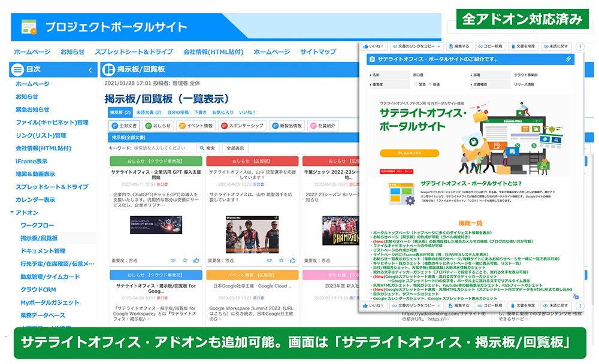Open リンク(リスト)管理 in the sidebar
Viewport: 599px width, 364px height.
point(41,135)
